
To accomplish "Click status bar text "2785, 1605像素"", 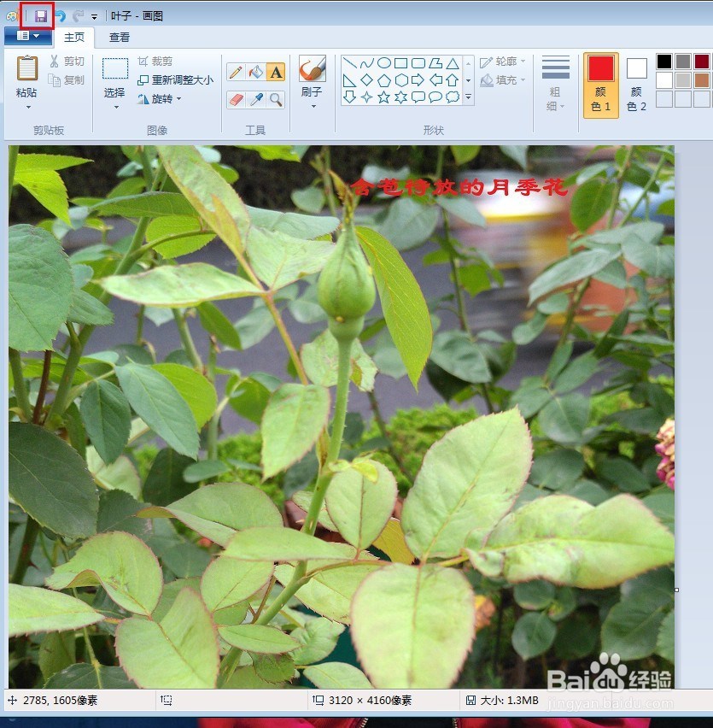I will (61, 701).
